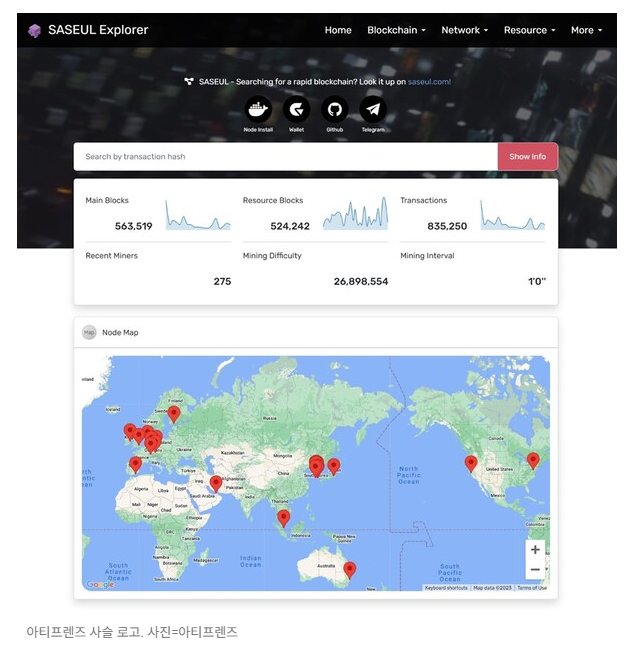Click the Node Map heading

(x=120, y=333)
